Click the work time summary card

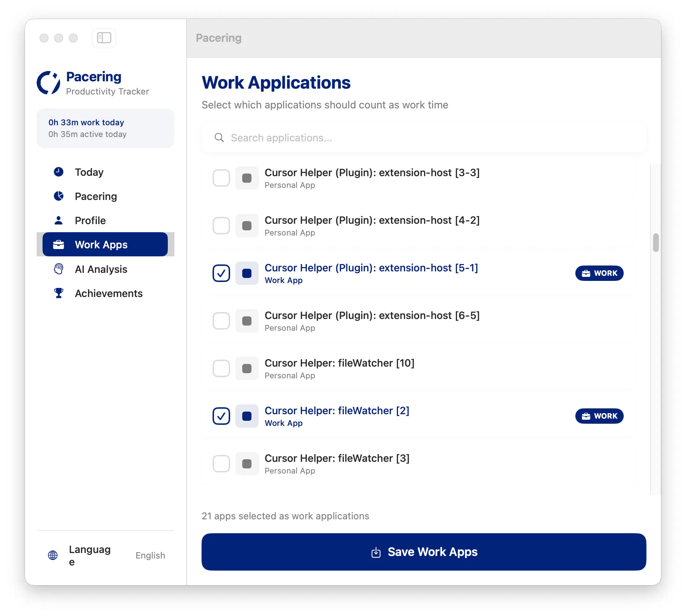click(106, 128)
